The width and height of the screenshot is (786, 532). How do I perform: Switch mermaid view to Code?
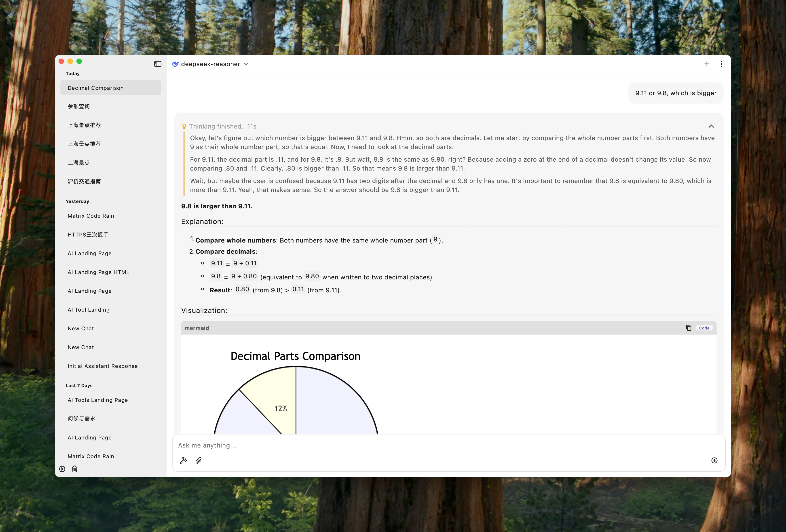tap(704, 328)
